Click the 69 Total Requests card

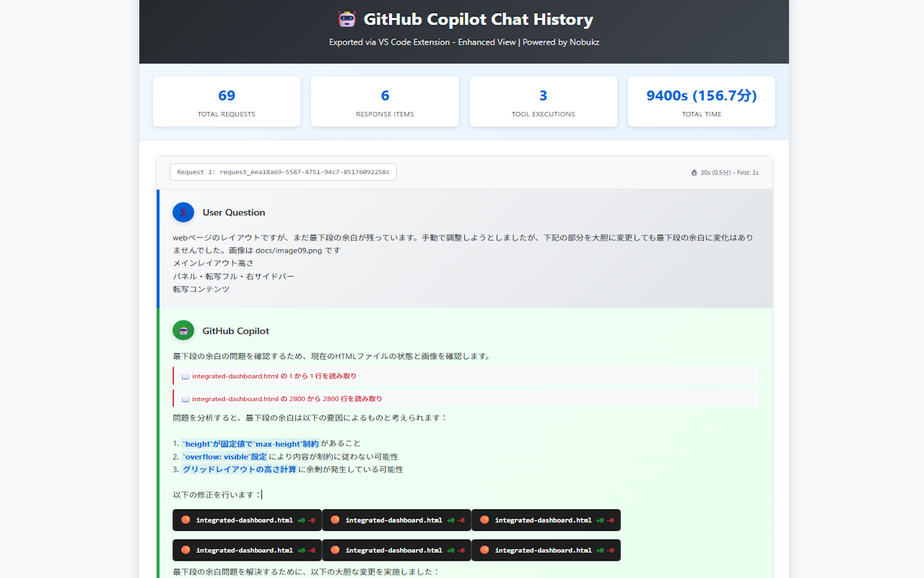[x=227, y=101]
